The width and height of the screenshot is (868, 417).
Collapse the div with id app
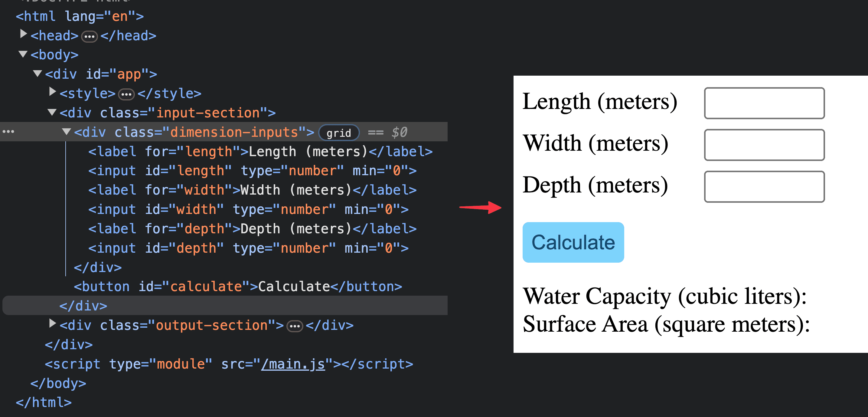coord(37,73)
